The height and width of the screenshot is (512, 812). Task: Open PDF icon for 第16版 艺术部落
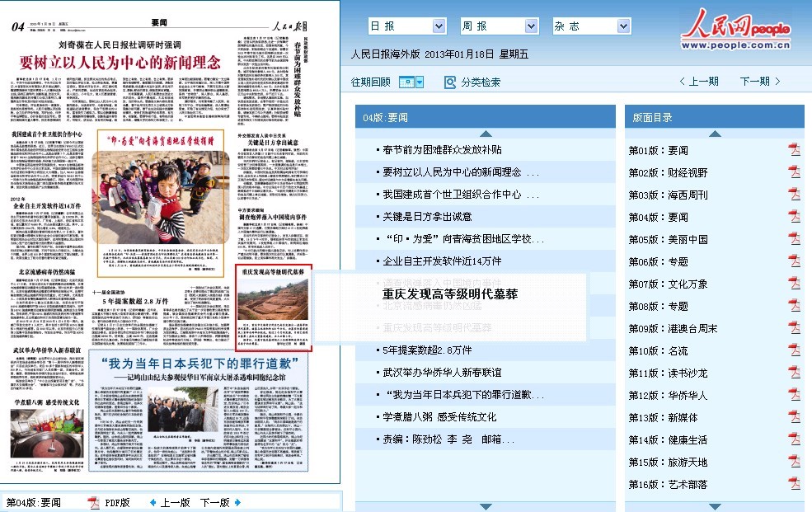794,483
